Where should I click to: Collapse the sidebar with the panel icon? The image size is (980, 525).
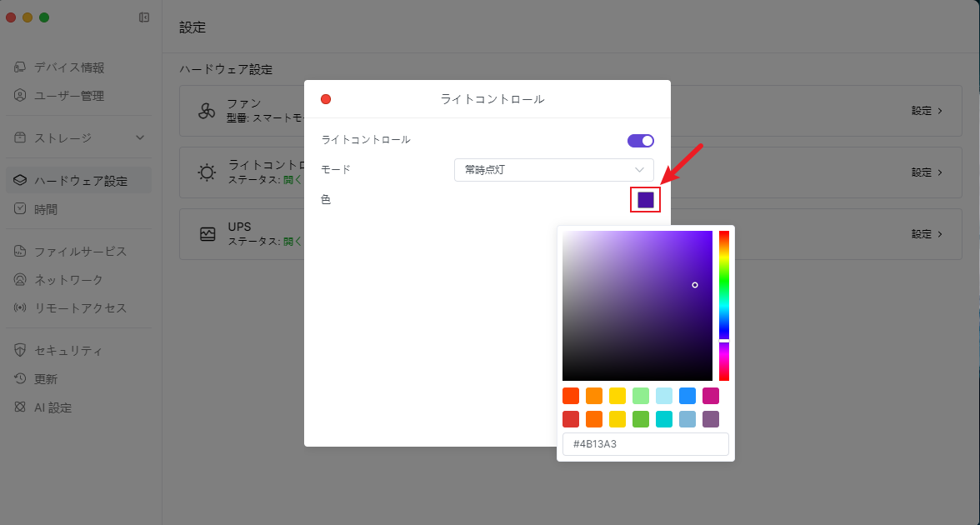pyautogui.click(x=144, y=17)
